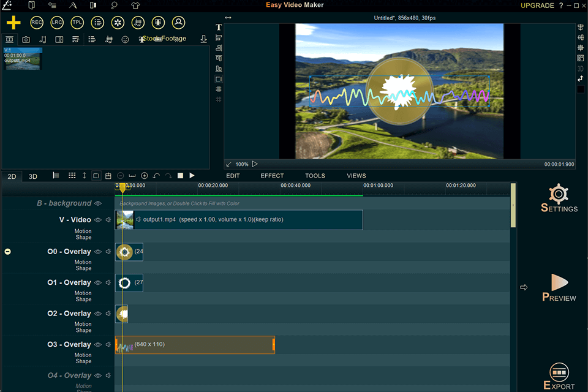Click the center horizontally icon right of preview
Viewport: 588px width, 392px height.
pos(581,28)
